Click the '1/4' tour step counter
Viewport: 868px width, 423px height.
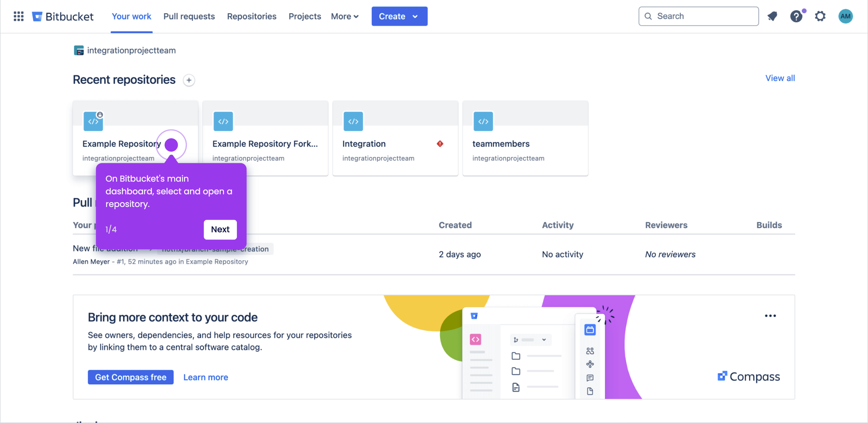[111, 229]
